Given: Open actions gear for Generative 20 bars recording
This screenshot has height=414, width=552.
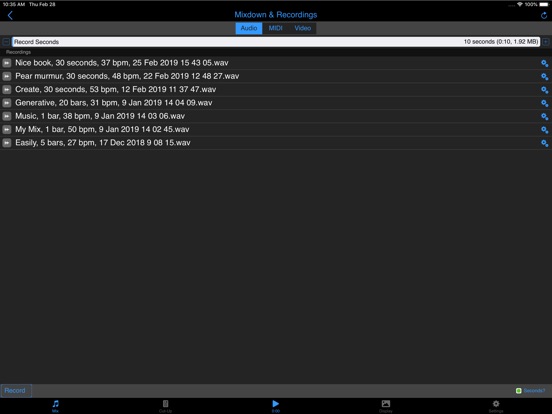Looking at the screenshot, I should (544, 103).
